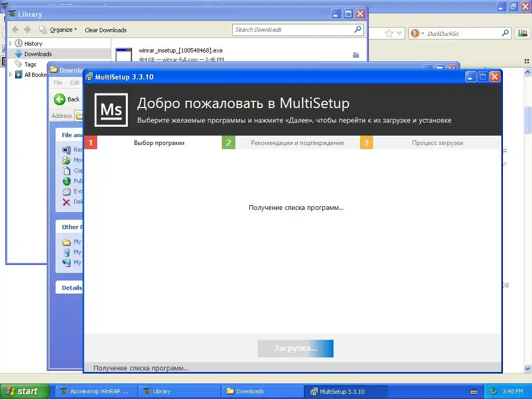
Task: Switch to Library taskbar item
Action: point(179,391)
